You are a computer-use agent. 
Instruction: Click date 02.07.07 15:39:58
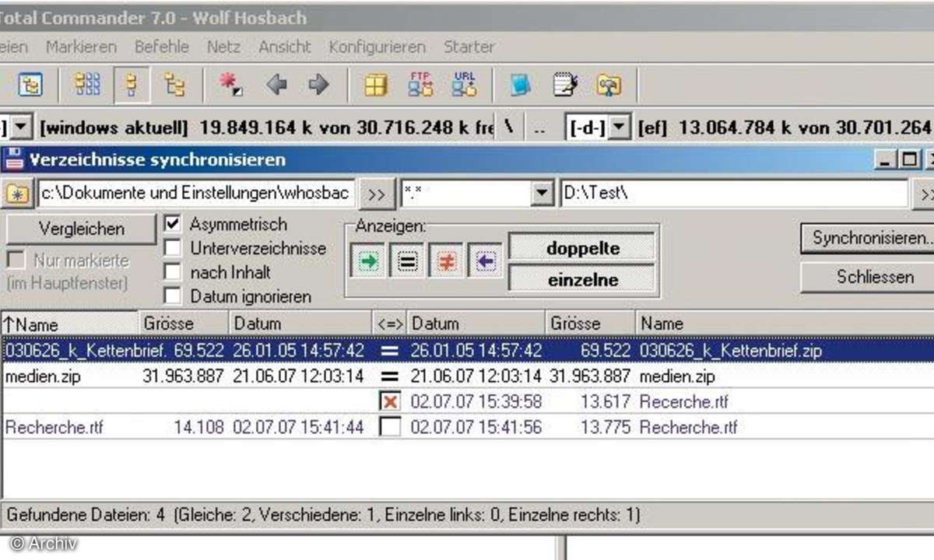[x=476, y=401]
